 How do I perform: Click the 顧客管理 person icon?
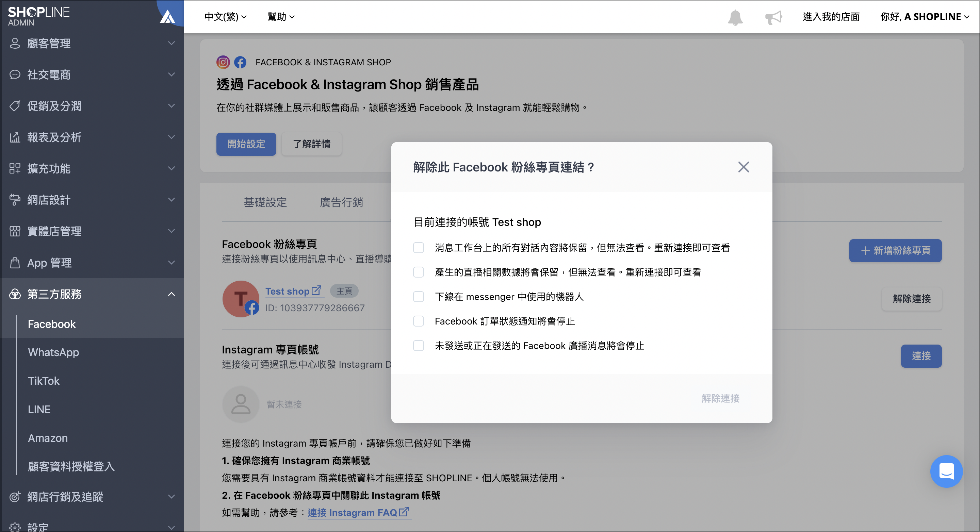coord(15,43)
